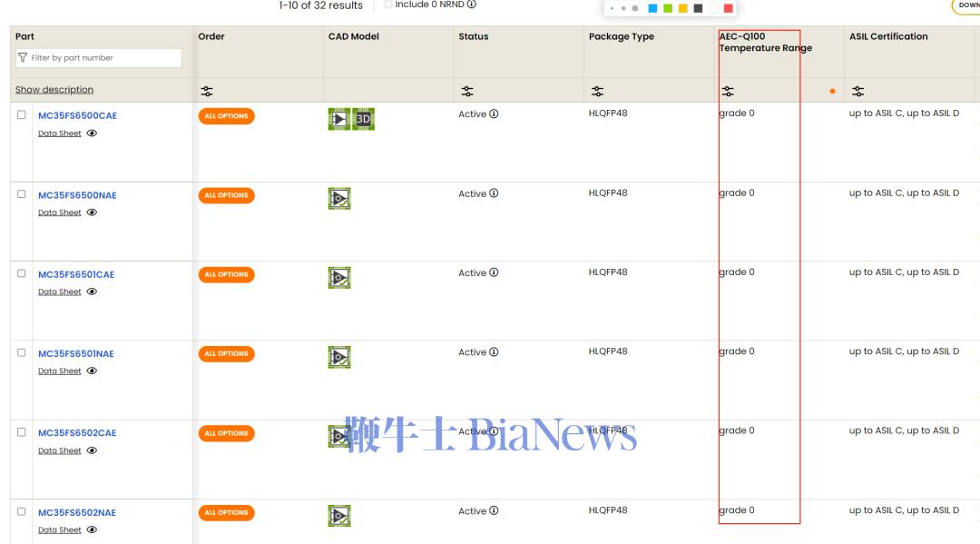Click HLQFP48 package cell for MC35FS6500CAE
The height and width of the screenshot is (544, 980).
(x=608, y=114)
